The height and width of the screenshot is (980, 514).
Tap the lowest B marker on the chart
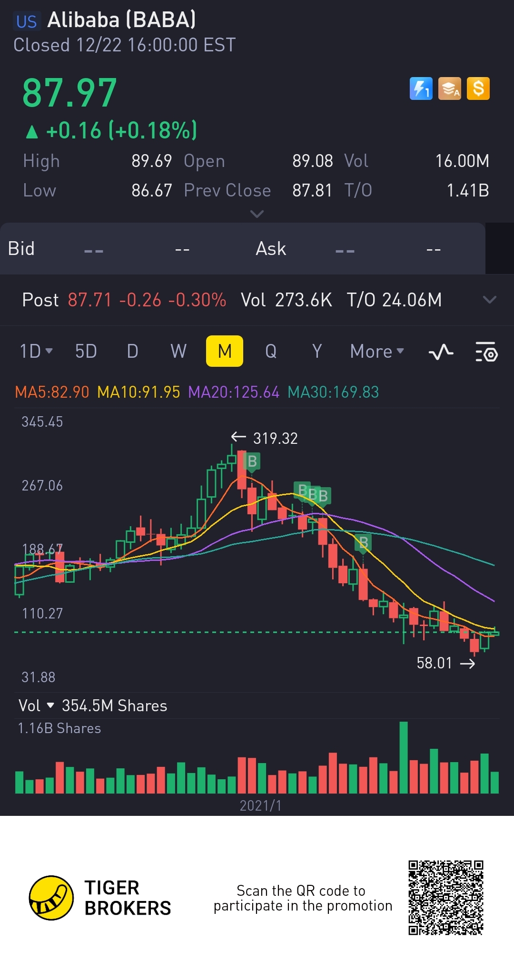click(x=364, y=543)
